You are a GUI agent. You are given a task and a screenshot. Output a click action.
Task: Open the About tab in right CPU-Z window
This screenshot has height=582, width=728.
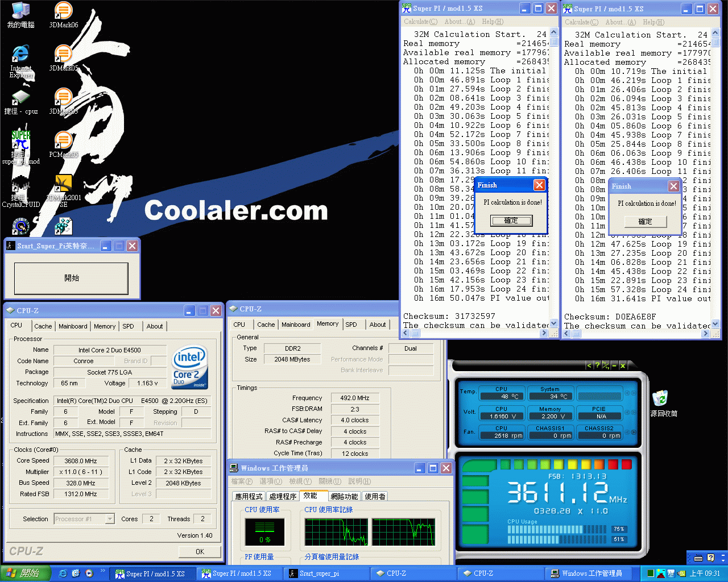point(378,325)
